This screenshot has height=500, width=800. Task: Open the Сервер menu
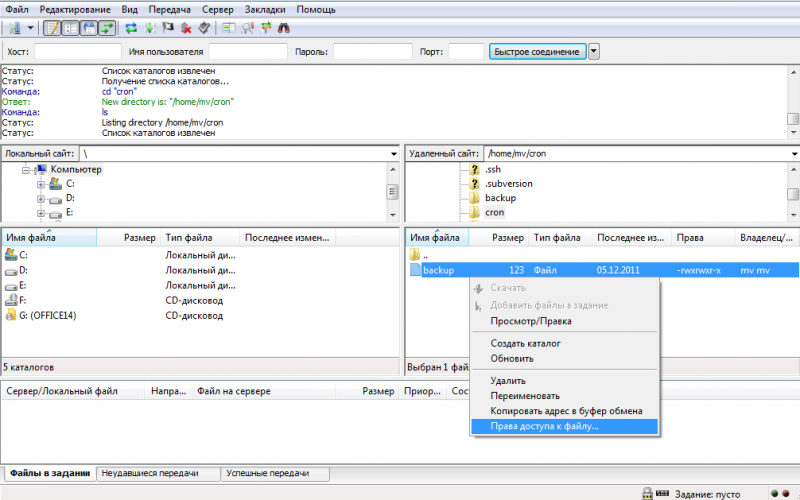coord(217,9)
